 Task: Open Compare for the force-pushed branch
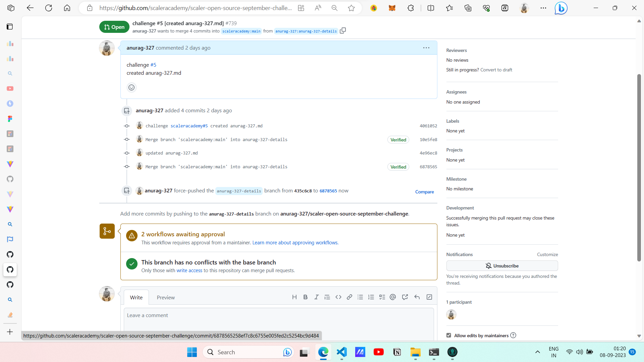[x=424, y=191]
